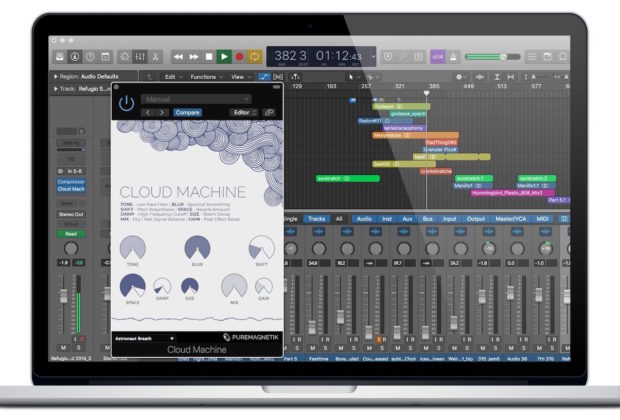This screenshot has height=420, width=620.
Task: Toggle the Master/VCA filter button
Action: point(510,219)
